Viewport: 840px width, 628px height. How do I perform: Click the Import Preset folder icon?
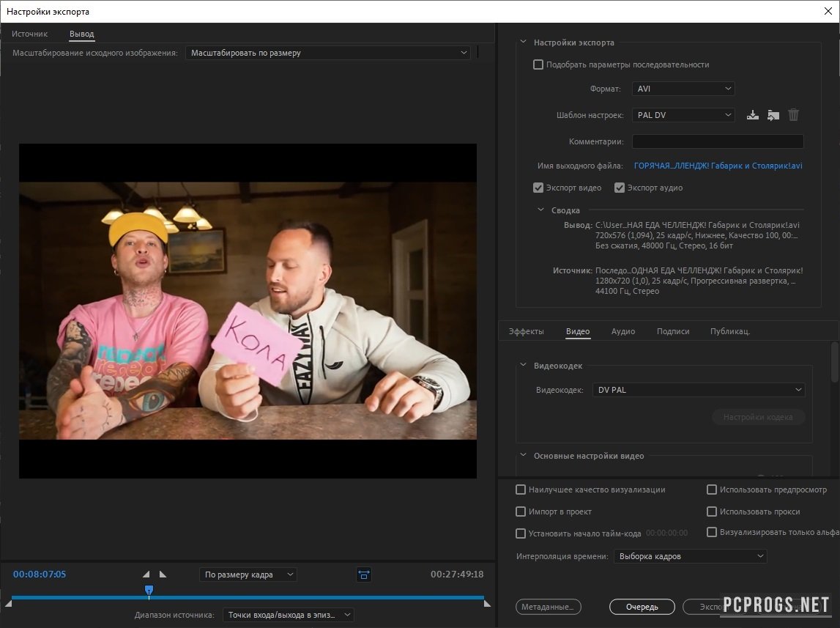[x=773, y=115]
